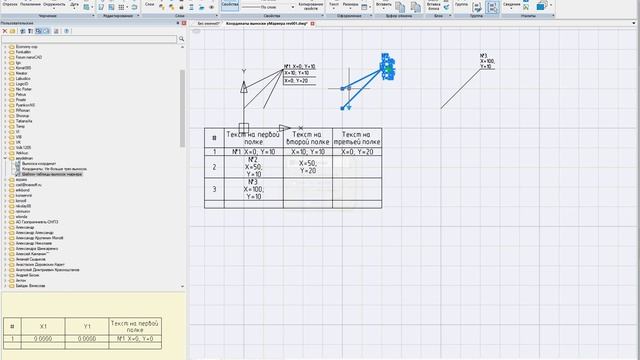Select the Анатолий Дмитриевич folder
640x360 pixels.
coord(47,270)
